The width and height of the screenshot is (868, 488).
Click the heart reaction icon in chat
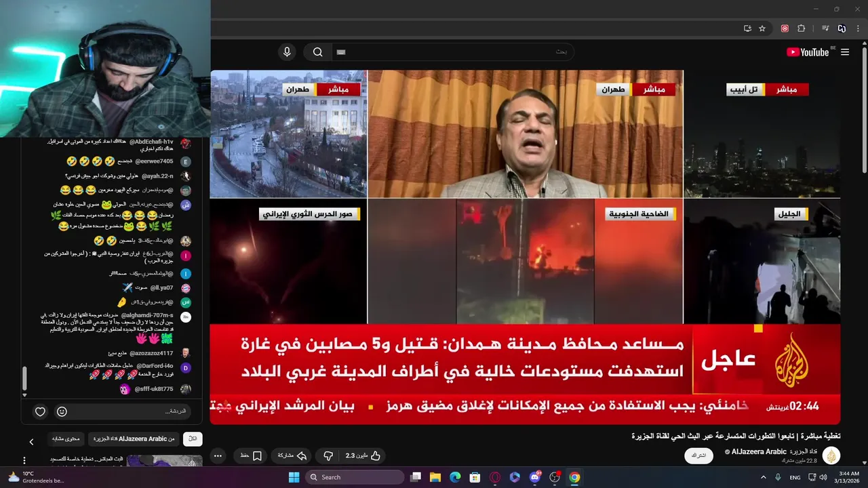[x=40, y=411]
